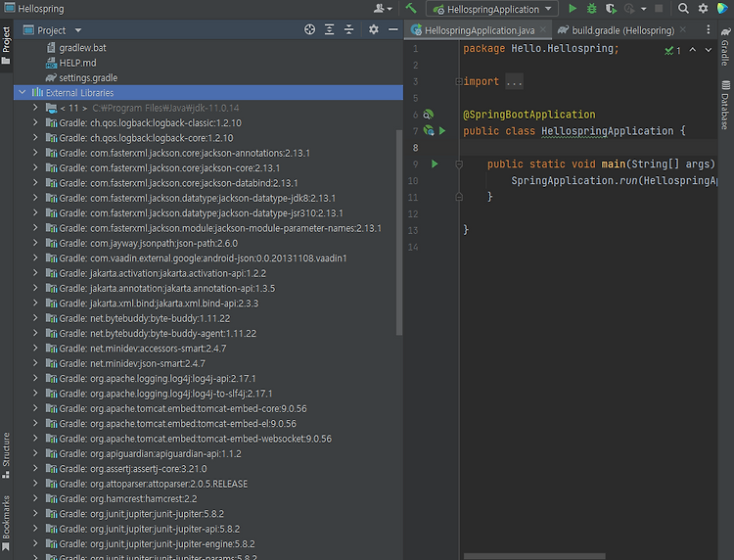Collapse main method fold marker line 9
This screenshot has width=734, height=560.
(x=459, y=164)
